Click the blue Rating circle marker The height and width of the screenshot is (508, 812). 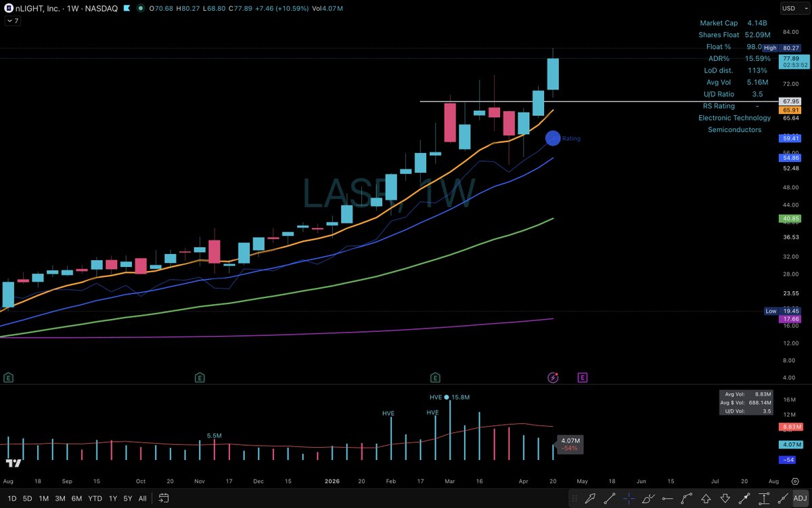coord(553,138)
